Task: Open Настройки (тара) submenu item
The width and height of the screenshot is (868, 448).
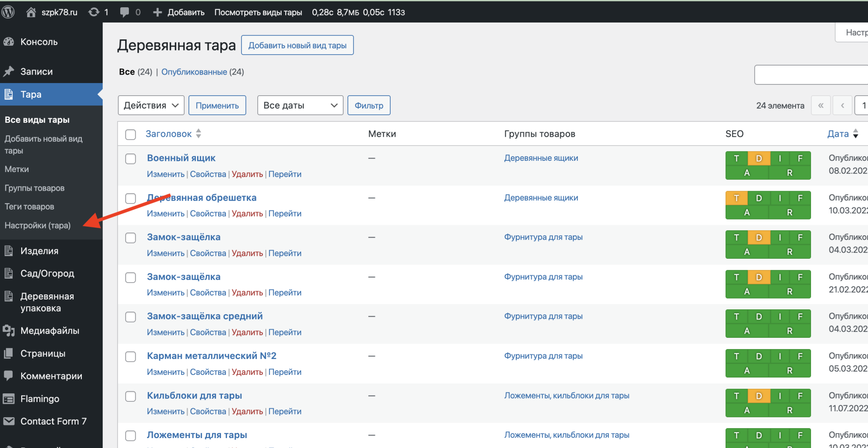Action: [x=38, y=225]
